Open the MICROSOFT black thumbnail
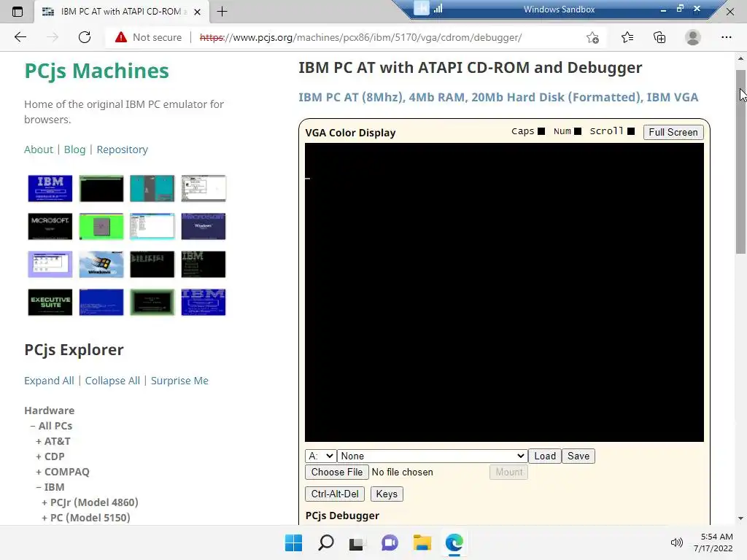The height and width of the screenshot is (560, 747). point(50,226)
